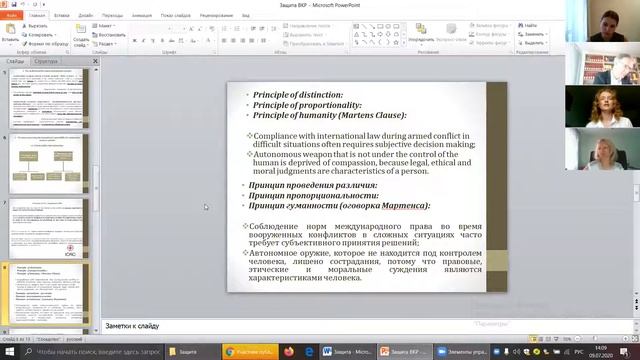Viewport: 640px width, 360px height.
Task: Open Replace (Заменить) dropdown
Action: pyautogui.click(x=533, y=34)
